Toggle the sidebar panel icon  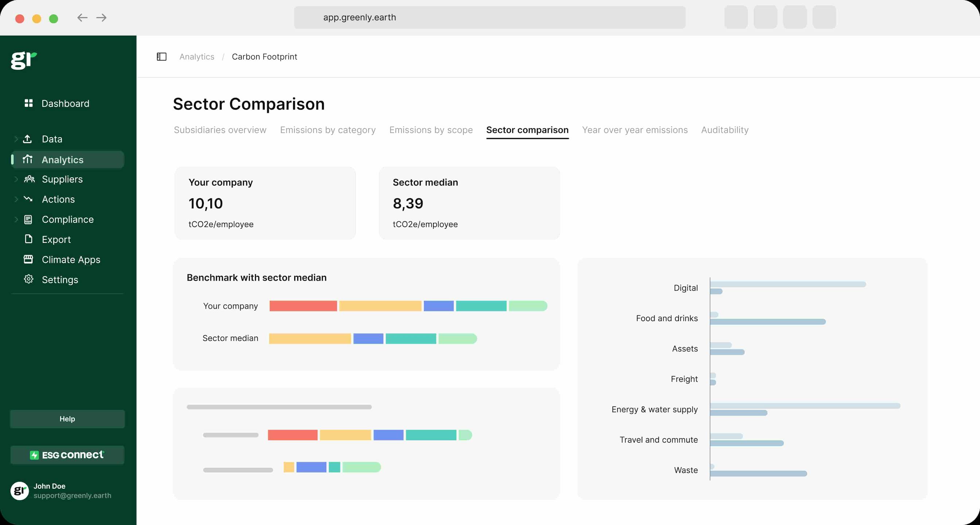162,57
